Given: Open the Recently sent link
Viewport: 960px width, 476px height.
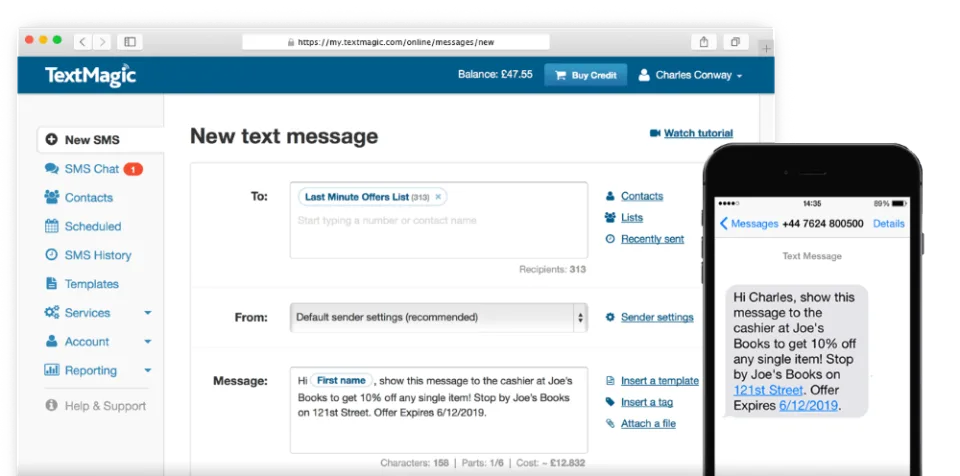Looking at the screenshot, I should click(x=653, y=239).
